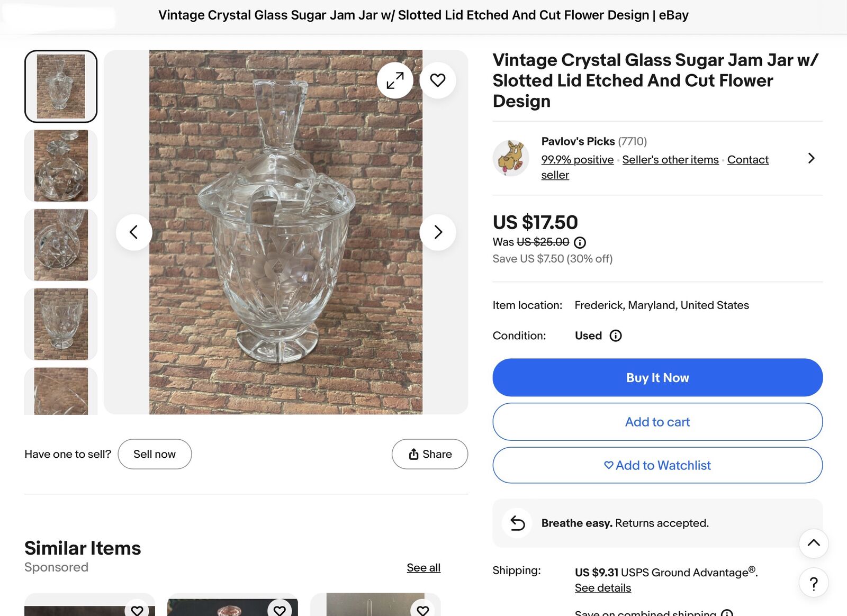Add the jam jar to cart
This screenshot has height=616, width=847.
pyautogui.click(x=657, y=422)
